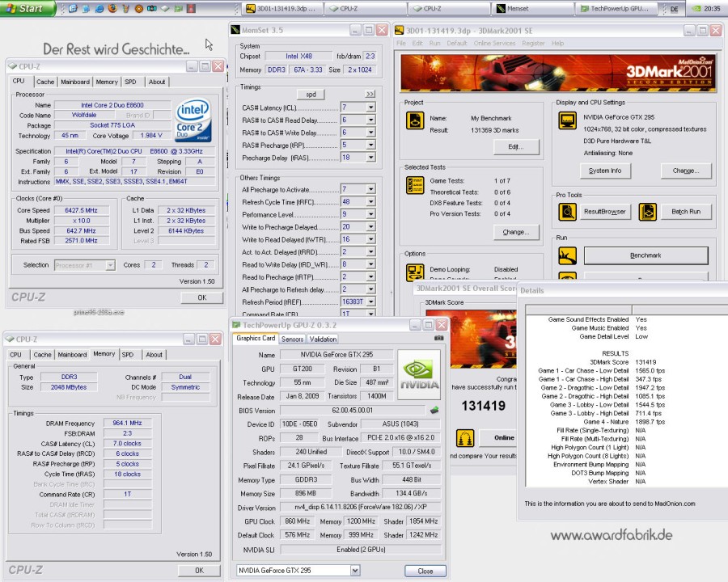This screenshot has width=728, height=582.
Task: Switch to TechPowerUp GPU-Z taskbar button
Action: click(616, 8)
